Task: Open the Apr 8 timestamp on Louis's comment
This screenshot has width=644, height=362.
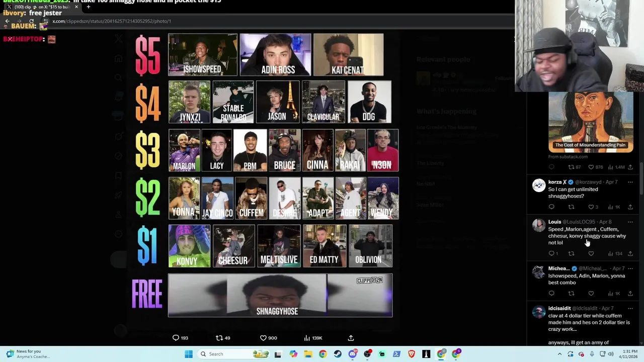Action: coord(606,222)
